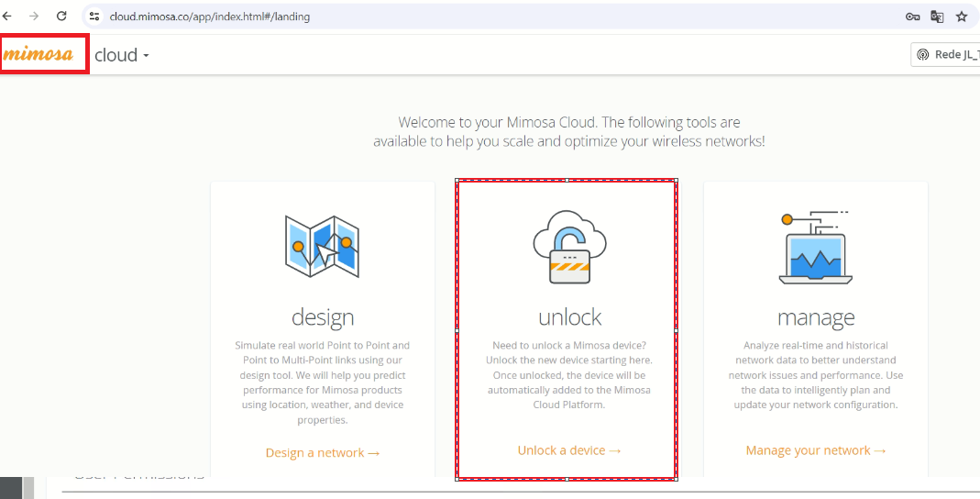Click the Welcome to your Mimosa Cloud text

click(568, 132)
